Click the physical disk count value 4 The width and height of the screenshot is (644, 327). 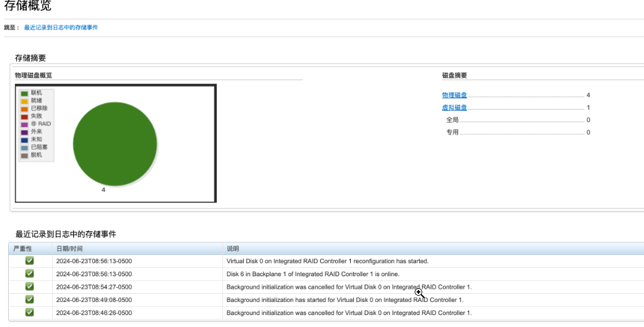point(588,95)
